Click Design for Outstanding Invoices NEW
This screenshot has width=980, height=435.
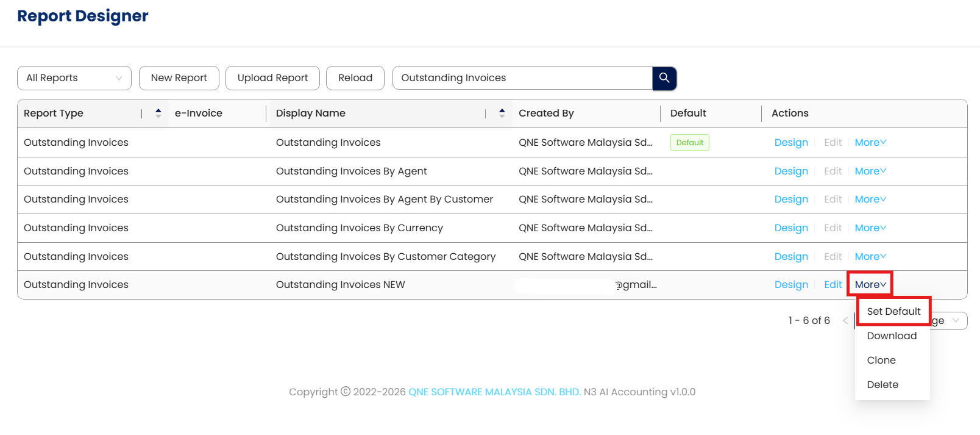[791, 285]
